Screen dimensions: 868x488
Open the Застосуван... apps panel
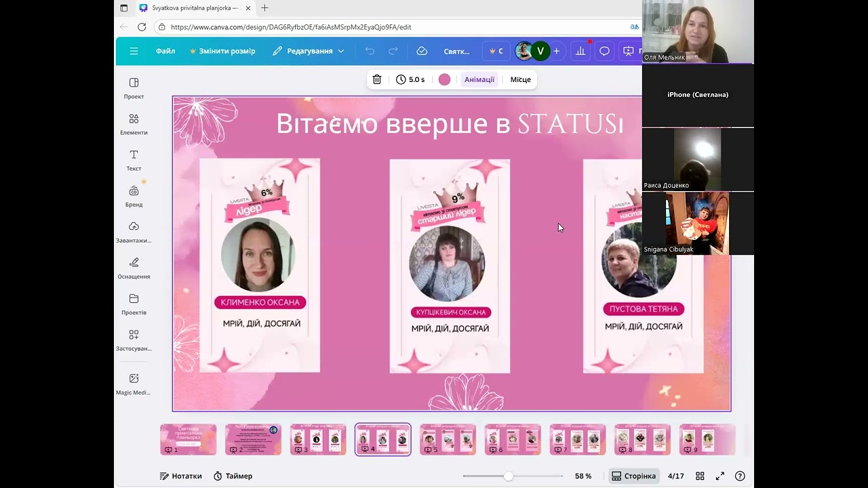click(x=134, y=340)
